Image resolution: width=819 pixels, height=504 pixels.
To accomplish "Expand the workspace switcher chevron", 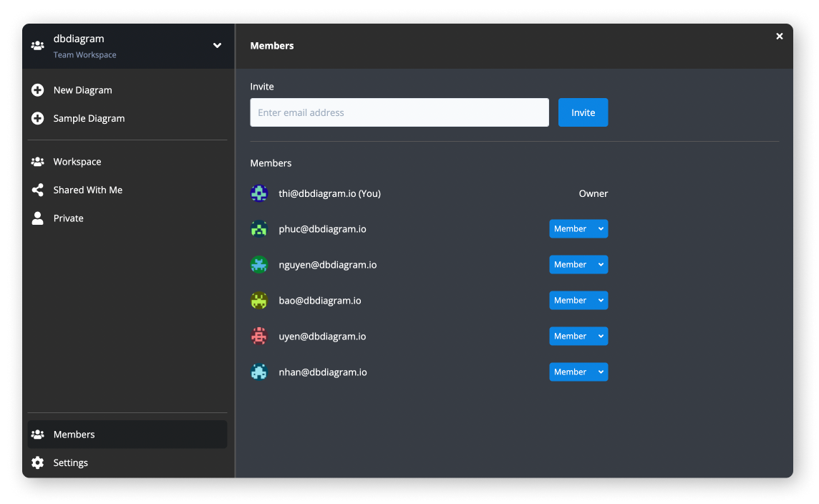I will pyautogui.click(x=217, y=44).
